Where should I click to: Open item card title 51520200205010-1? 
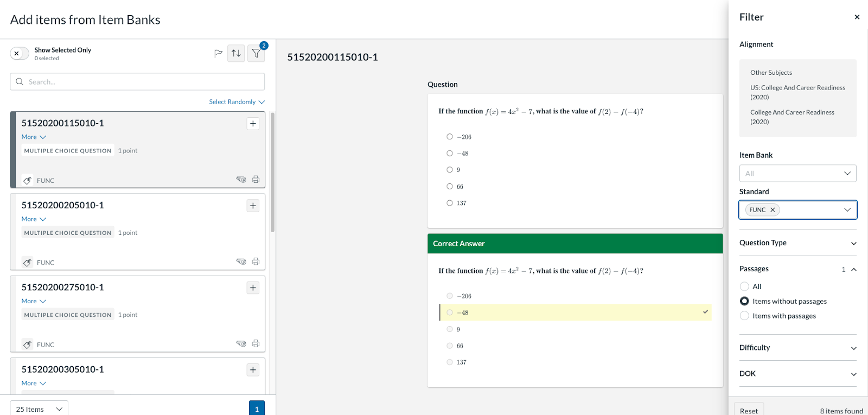pos(62,205)
